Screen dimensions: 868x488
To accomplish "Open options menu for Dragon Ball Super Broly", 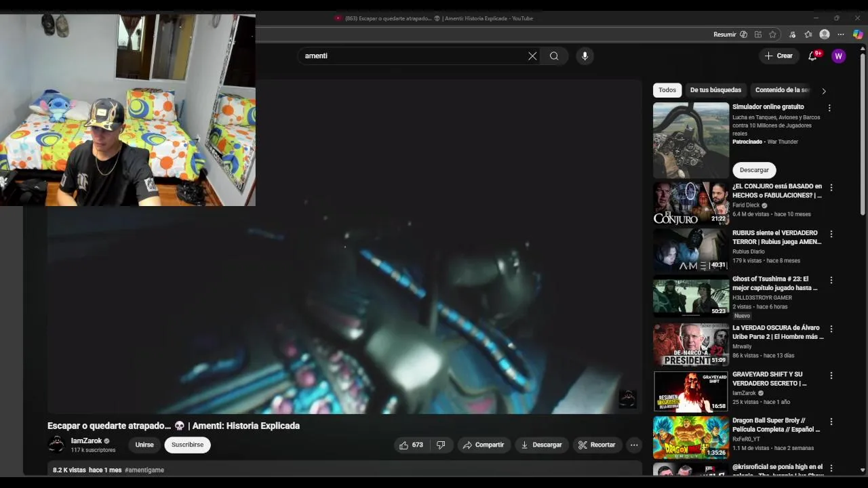I will point(831,422).
